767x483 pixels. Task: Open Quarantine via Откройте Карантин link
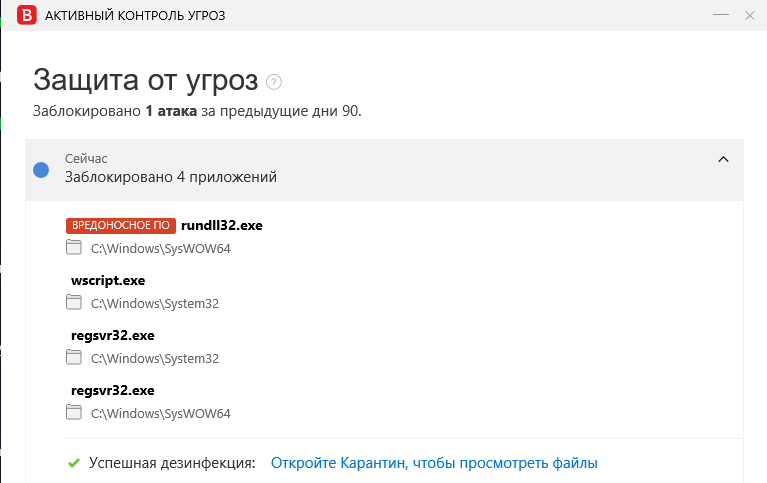[434, 463]
